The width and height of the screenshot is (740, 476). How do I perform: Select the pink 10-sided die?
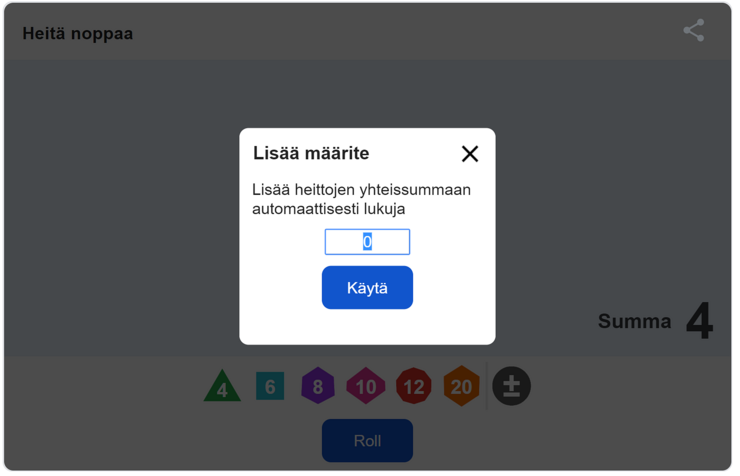tap(366, 386)
